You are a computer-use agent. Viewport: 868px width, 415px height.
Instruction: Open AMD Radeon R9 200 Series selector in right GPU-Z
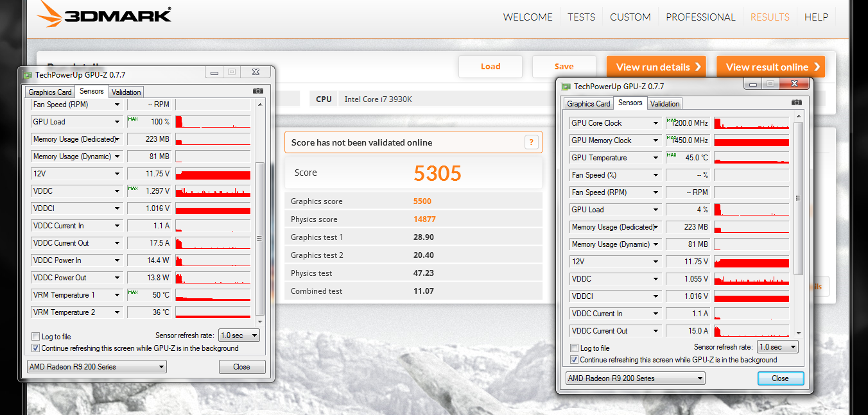tap(635, 378)
